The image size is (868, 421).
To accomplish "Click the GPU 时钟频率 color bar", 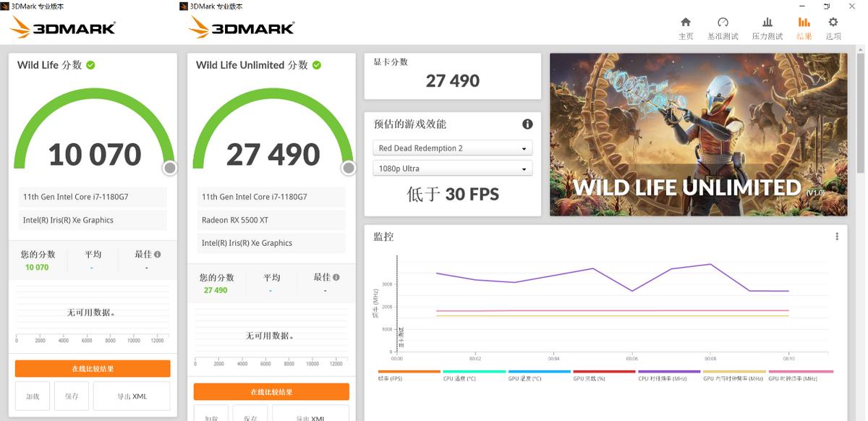I will pyautogui.click(x=799, y=370).
